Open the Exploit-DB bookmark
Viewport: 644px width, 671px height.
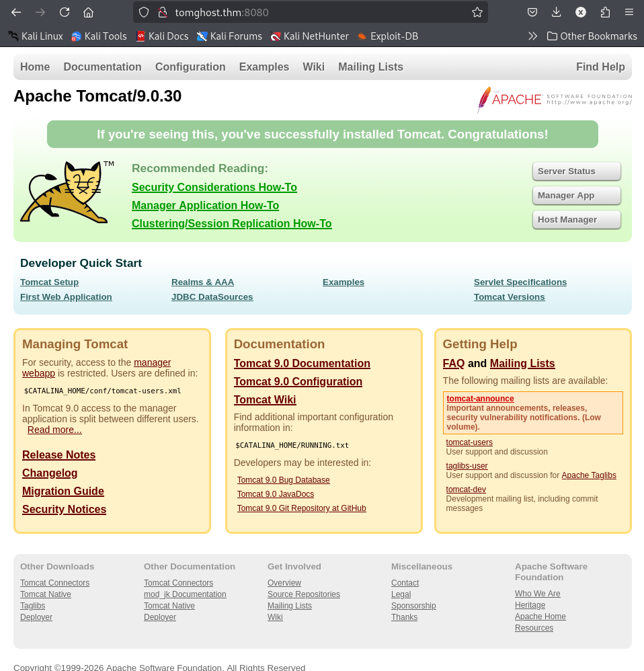pos(388,36)
